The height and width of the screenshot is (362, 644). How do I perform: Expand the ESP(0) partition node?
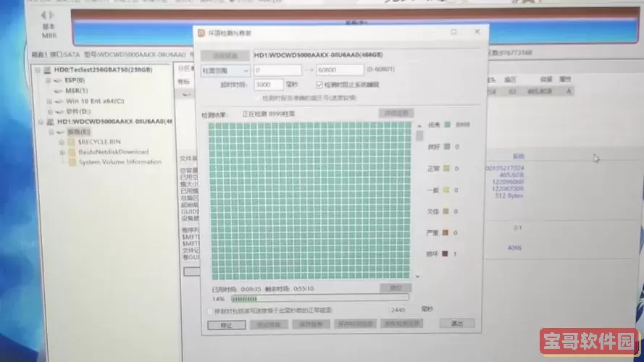coord(48,80)
